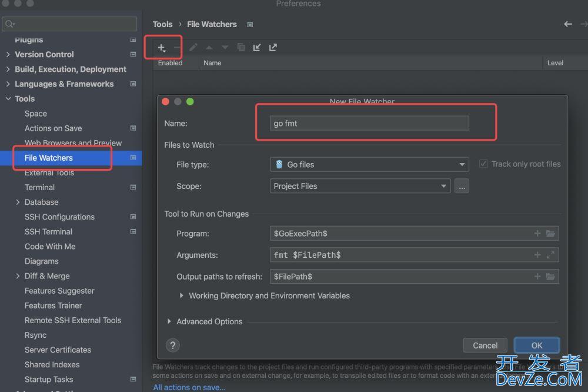Screen dimensions: 588x392
Task: Insert macro plus icon in Arguments field
Action: pyautogui.click(x=537, y=255)
